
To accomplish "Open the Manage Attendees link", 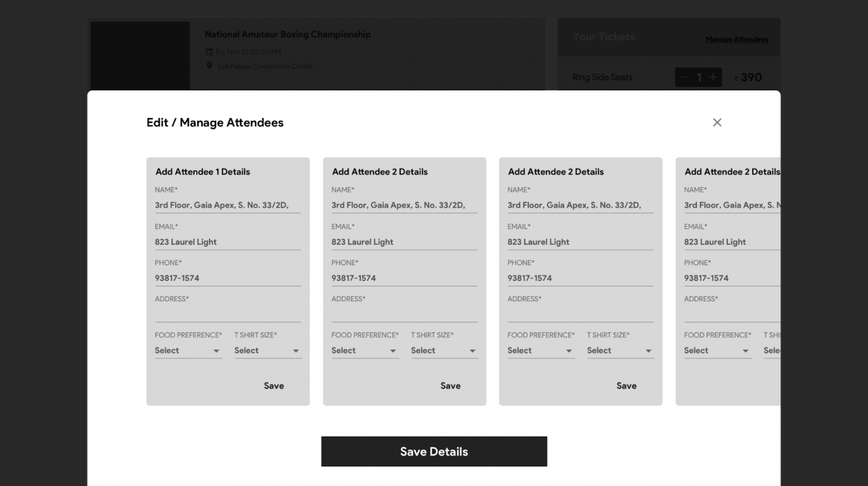I will pos(736,39).
